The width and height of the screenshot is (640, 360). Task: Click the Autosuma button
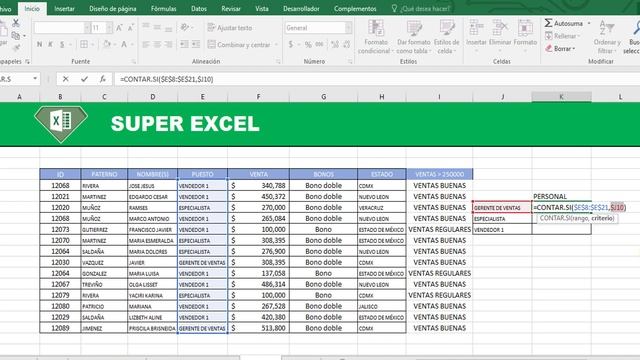(x=564, y=24)
